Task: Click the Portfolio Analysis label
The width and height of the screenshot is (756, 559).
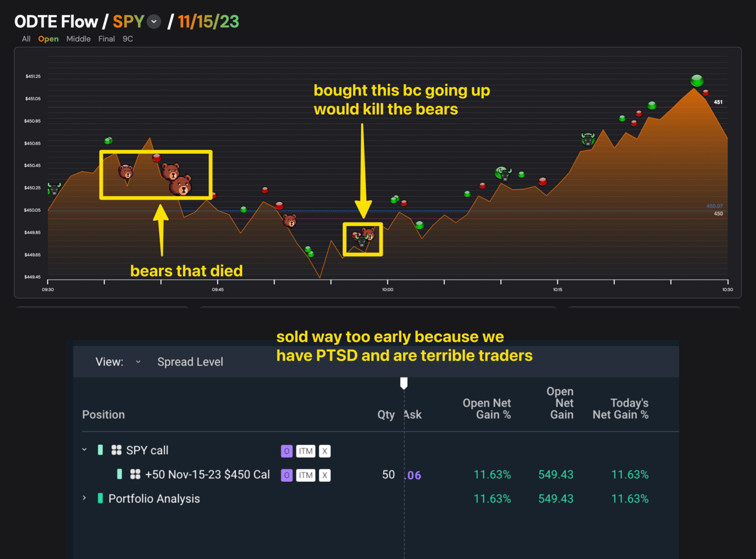Action: 154,499
